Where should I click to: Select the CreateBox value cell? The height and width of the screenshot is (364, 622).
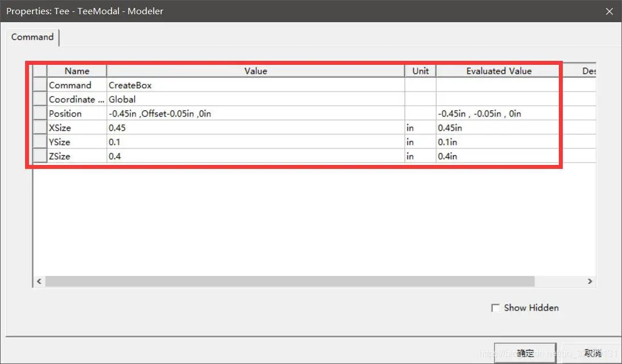pos(256,85)
